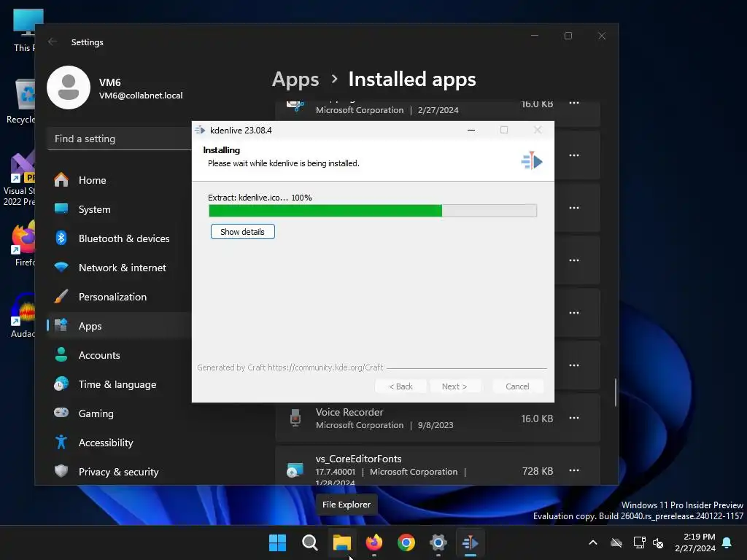The width and height of the screenshot is (747, 560).
Task: Click the muted volume tray icon
Action: point(658,542)
